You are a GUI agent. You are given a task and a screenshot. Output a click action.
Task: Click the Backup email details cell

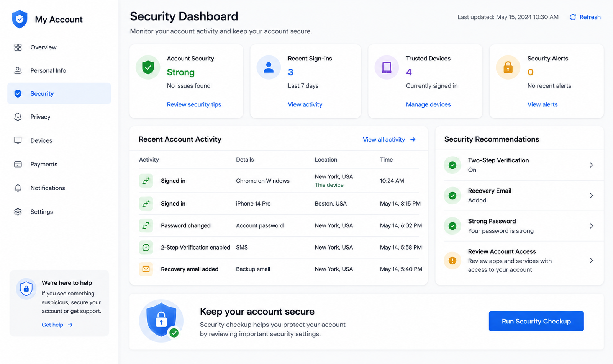click(253, 269)
